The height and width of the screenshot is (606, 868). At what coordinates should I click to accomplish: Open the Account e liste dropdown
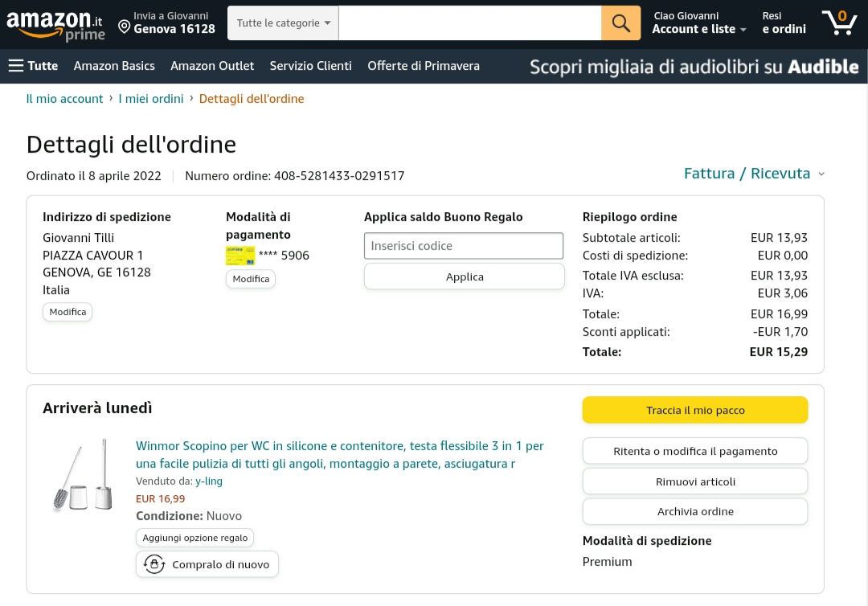coord(698,29)
